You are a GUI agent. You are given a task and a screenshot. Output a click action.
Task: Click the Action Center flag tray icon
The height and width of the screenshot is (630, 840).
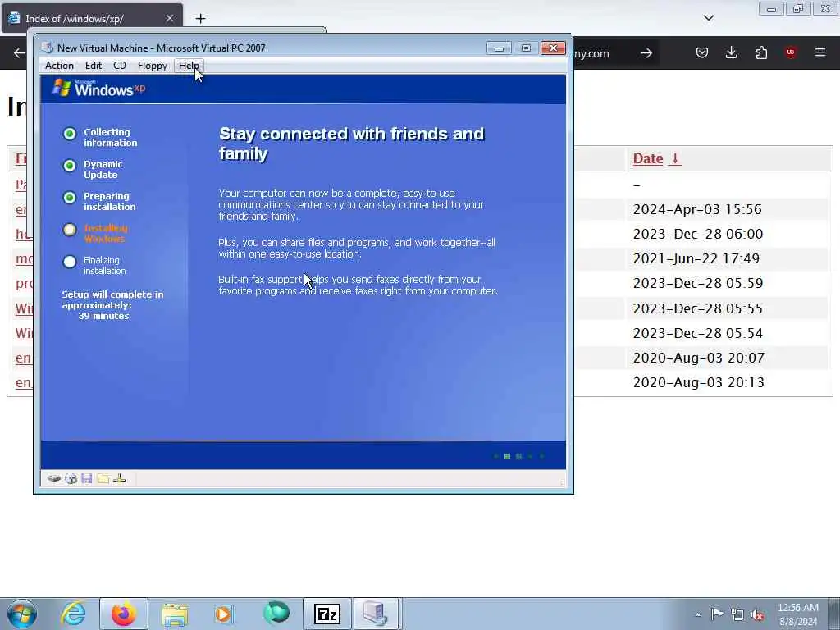click(716, 614)
